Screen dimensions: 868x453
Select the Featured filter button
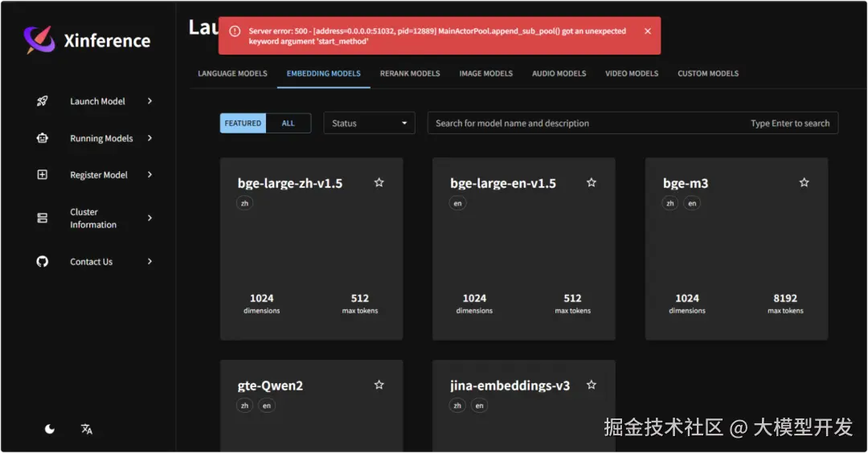point(243,124)
